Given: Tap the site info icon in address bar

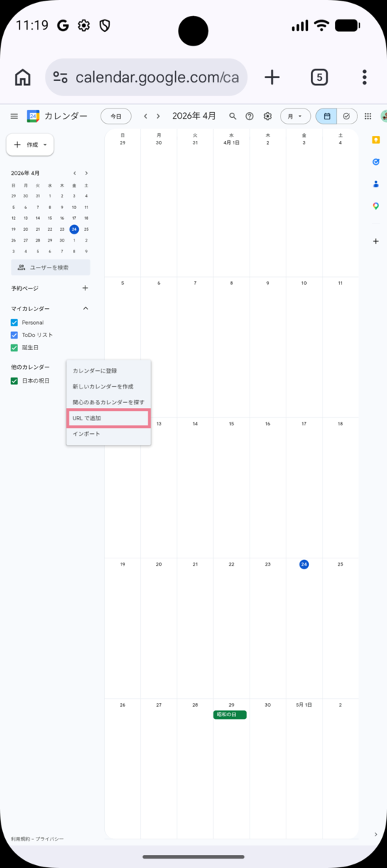Looking at the screenshot, I should [x=61, y=77].
